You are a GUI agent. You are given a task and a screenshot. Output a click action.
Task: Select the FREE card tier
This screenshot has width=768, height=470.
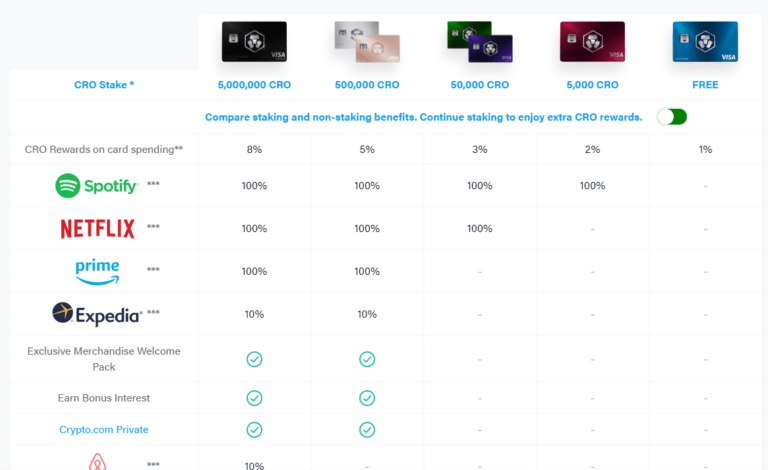705,85
